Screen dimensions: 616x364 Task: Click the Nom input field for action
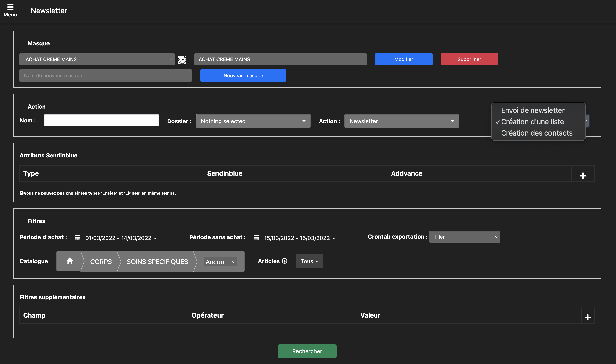click(101, 121)
